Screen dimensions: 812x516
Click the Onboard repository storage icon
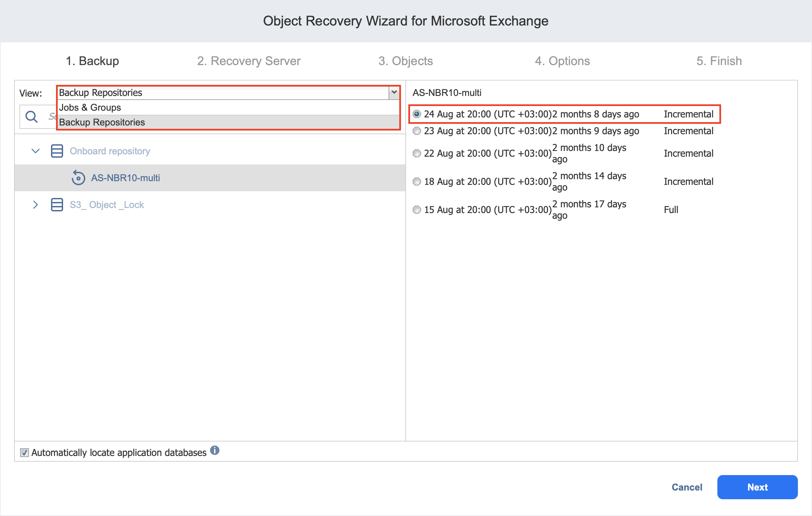point(57,151)
